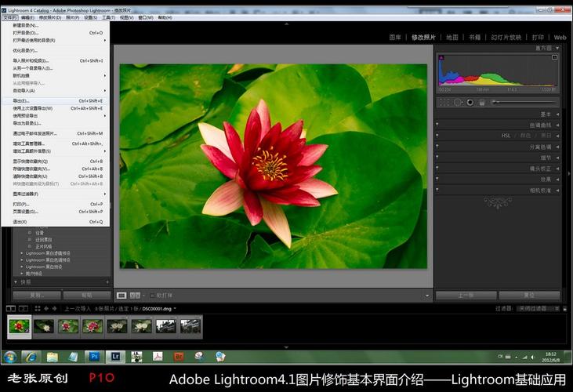The width and height of the screenshot is (573, 392).
Task: Open Internet Explorer taskbar icon
Action: pyautogui.click(x=31, y=357)
